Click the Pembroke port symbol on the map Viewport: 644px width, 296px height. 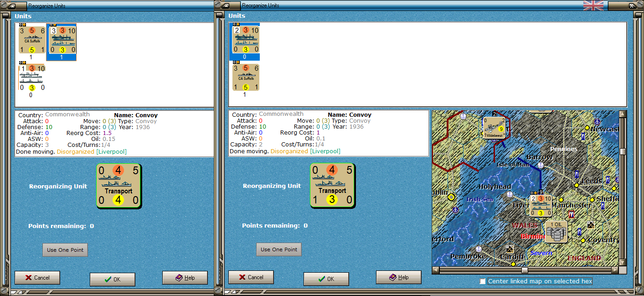coord(479,249)
